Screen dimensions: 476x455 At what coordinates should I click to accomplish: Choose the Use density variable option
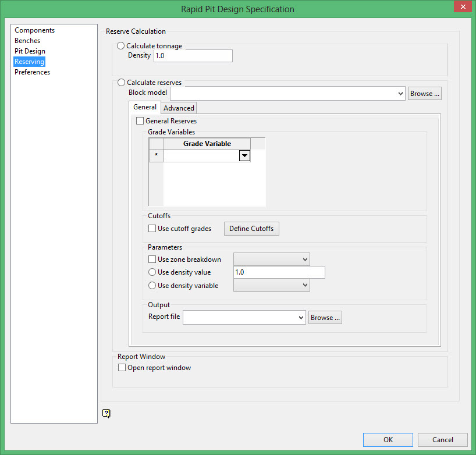[152, 286]
